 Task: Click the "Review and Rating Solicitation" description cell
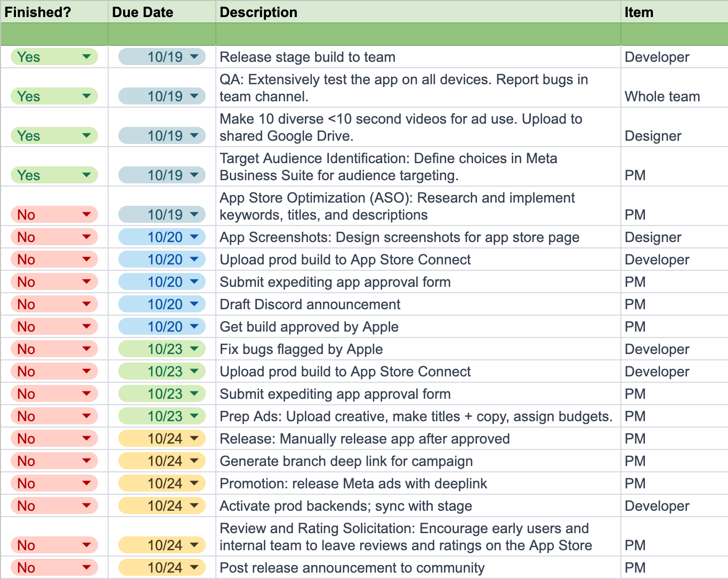(418, 537)
